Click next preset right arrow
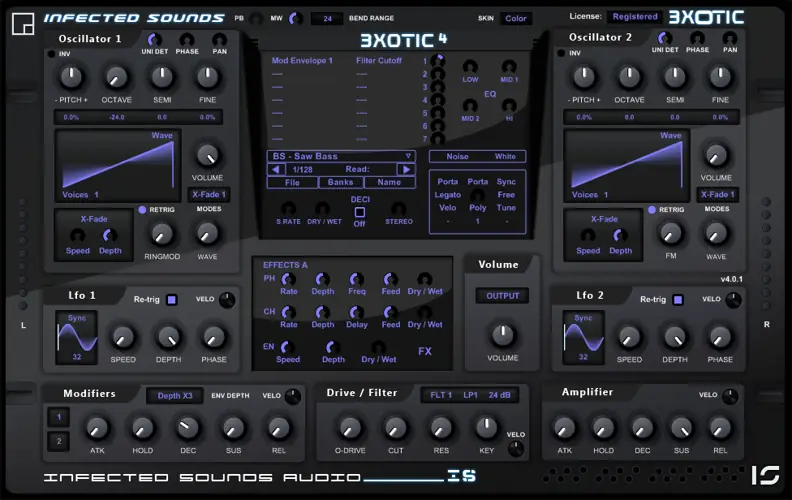Viewport: 792px width, 500px height. click(405, 170)
